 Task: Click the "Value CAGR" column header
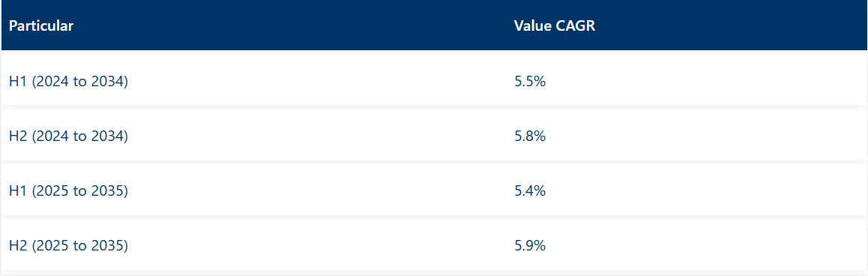click(x=555, y=26)
